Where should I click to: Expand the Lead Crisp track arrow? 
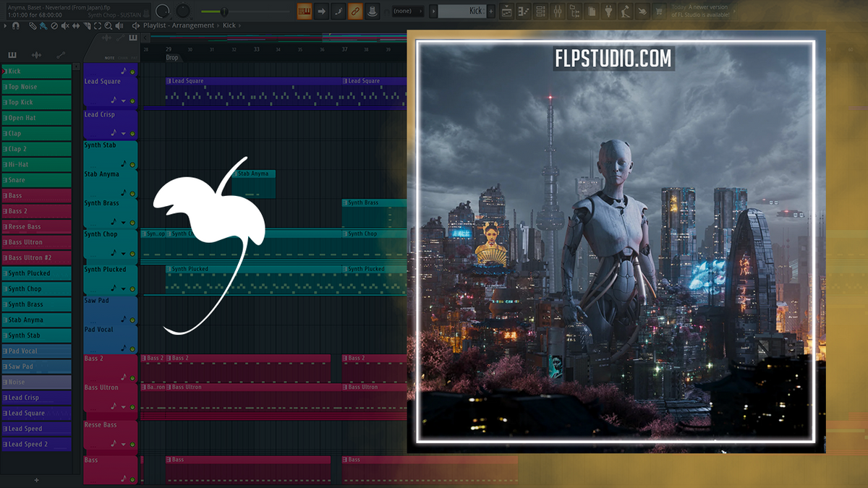[123, 134]
